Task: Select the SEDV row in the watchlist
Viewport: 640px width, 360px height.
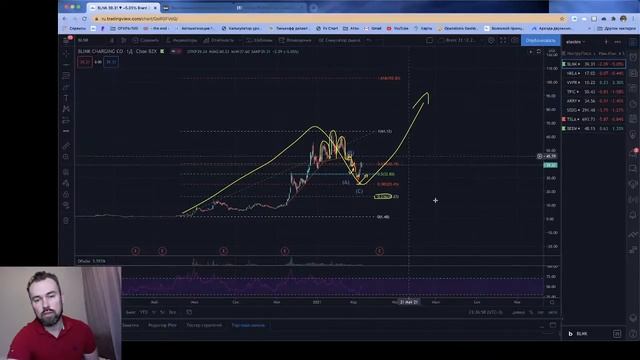Action: point(593,129)
